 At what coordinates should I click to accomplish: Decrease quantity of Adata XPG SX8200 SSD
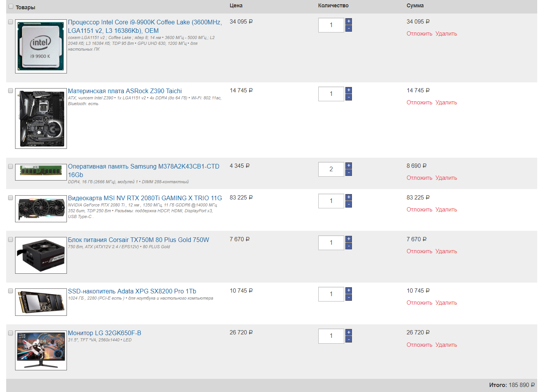click(348, 298)
